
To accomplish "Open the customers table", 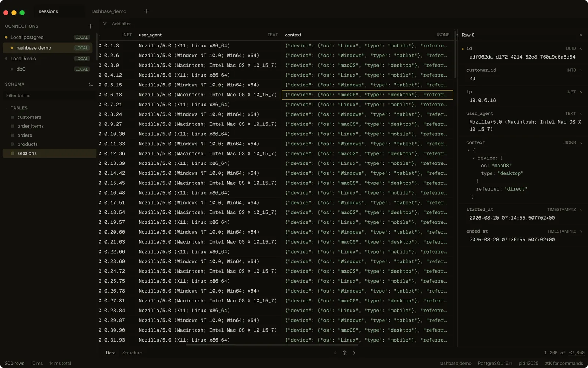I will click(x=49, y=117).
